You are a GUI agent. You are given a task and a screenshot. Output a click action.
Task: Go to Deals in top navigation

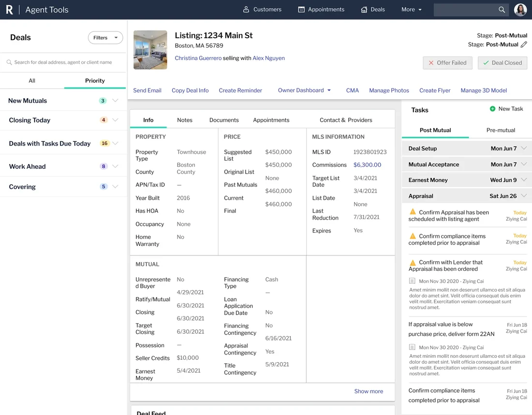point(372,10)
